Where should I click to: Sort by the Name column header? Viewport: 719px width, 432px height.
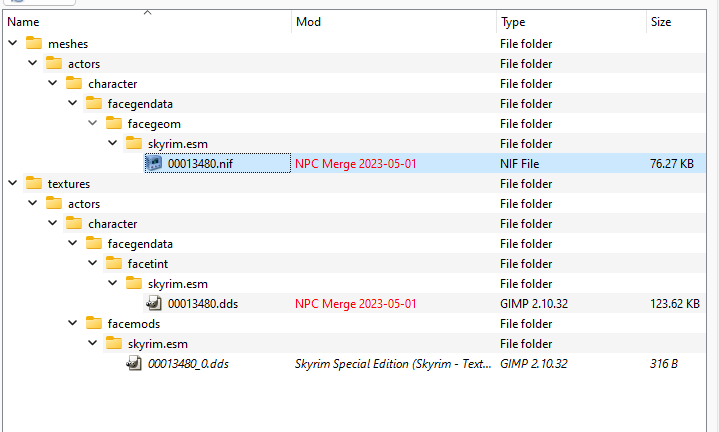point(147,22)
